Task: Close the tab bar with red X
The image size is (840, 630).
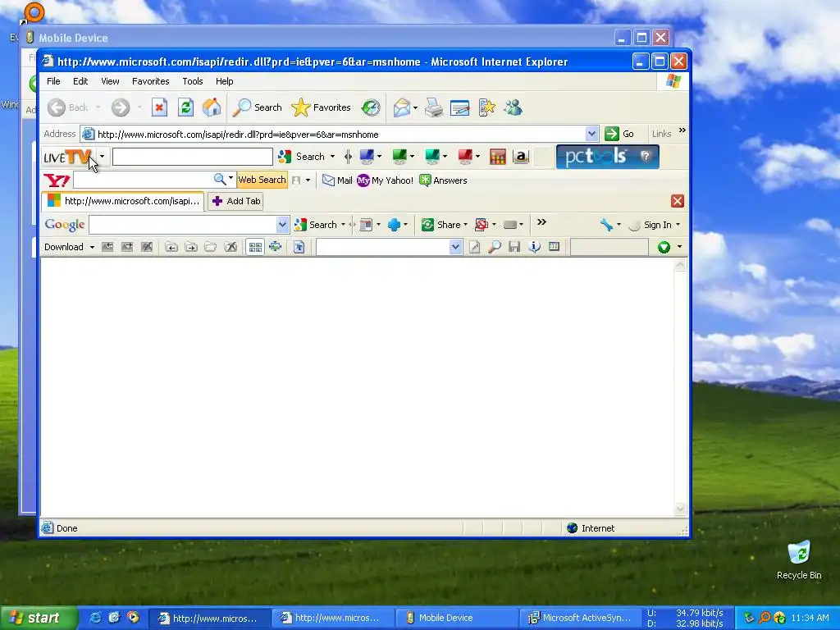Action: (x=677, y=201)
